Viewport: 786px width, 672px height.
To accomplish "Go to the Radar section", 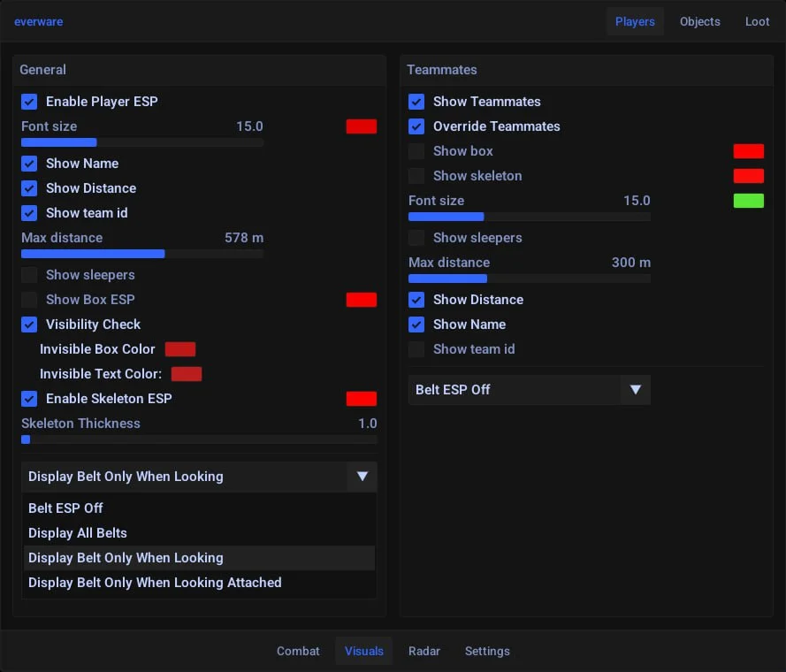I will point(424,651).
